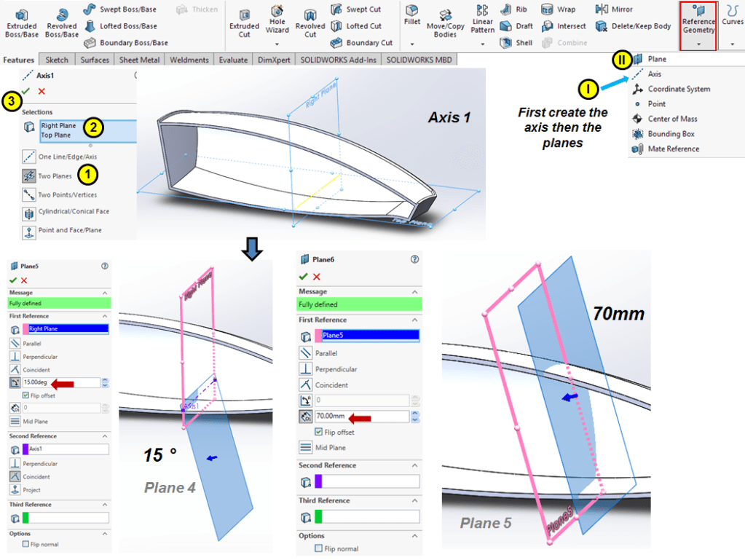Click the Plane6 help question mark
Image resolution: width=745 pixels, height=560 pixels.
click(414, 259)
